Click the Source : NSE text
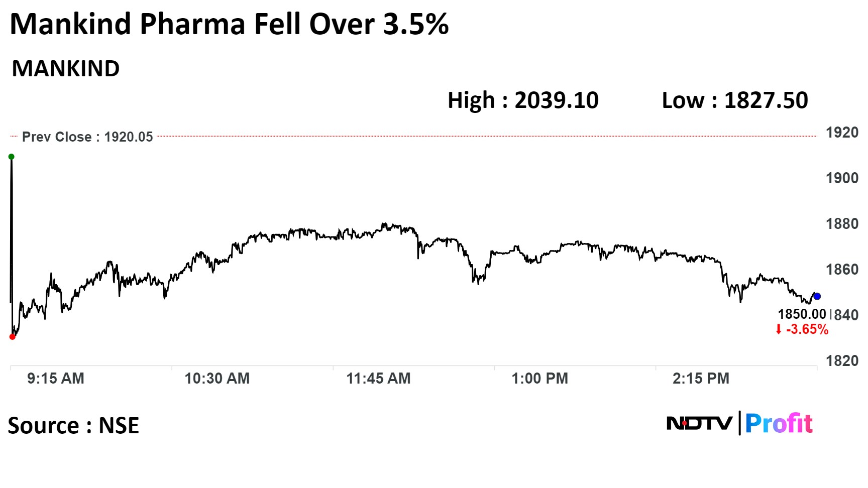 73,426
